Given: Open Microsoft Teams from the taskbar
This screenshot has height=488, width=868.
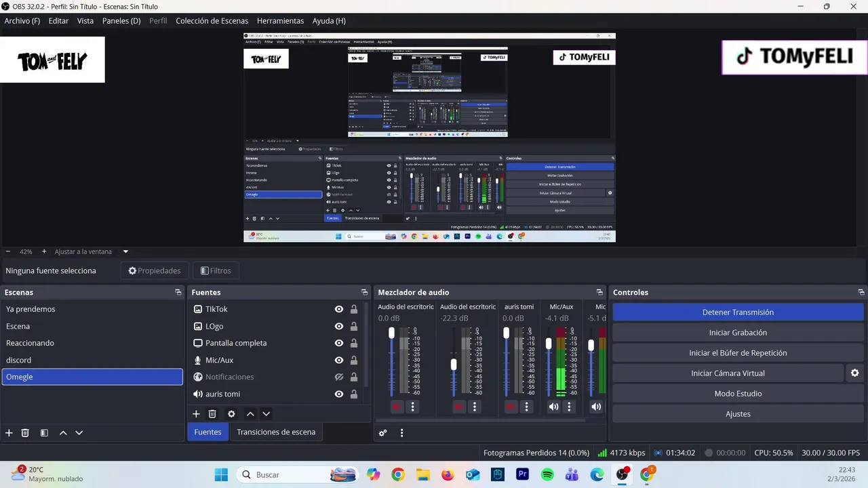Looking at the screenshot, I should point(572,474).
